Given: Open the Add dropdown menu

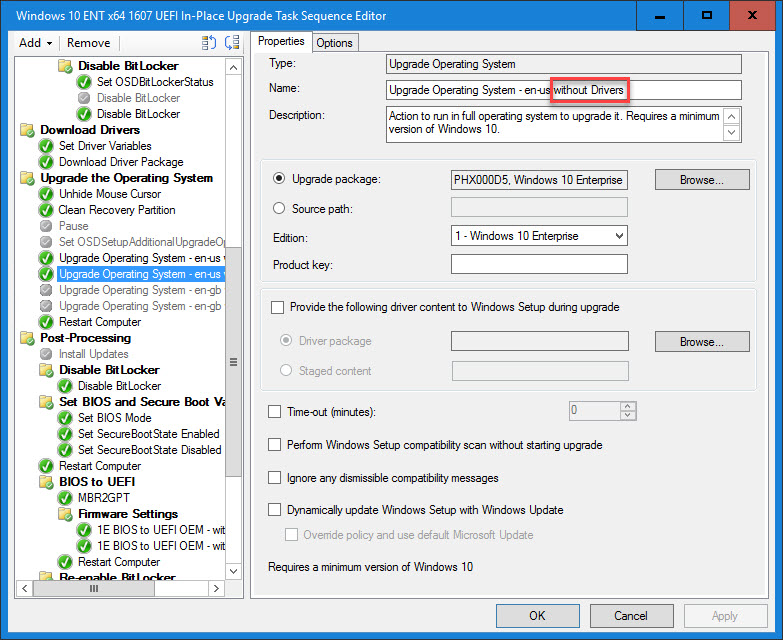Looking at the screenshot, I should click(x=35, y=43).
